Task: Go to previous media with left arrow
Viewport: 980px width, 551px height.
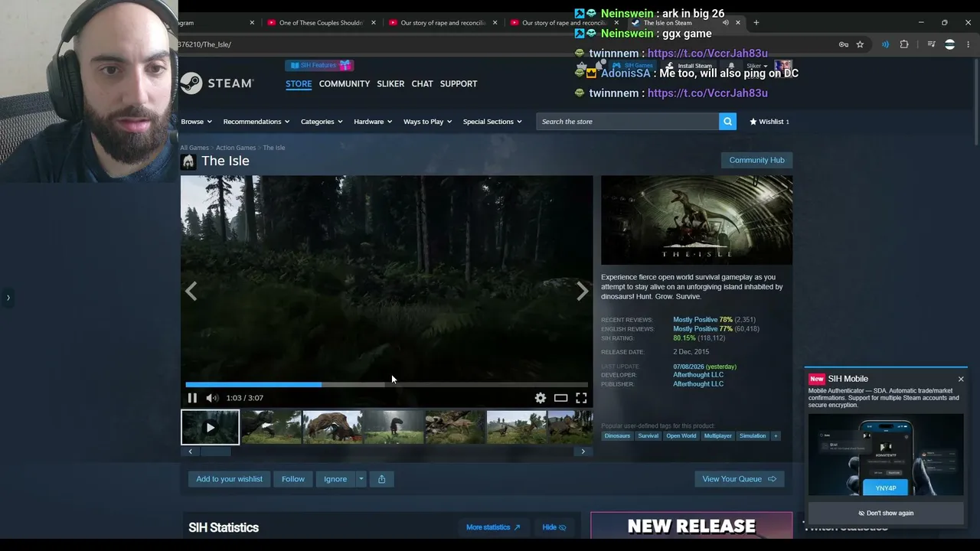Action: [x=191, y=291]
